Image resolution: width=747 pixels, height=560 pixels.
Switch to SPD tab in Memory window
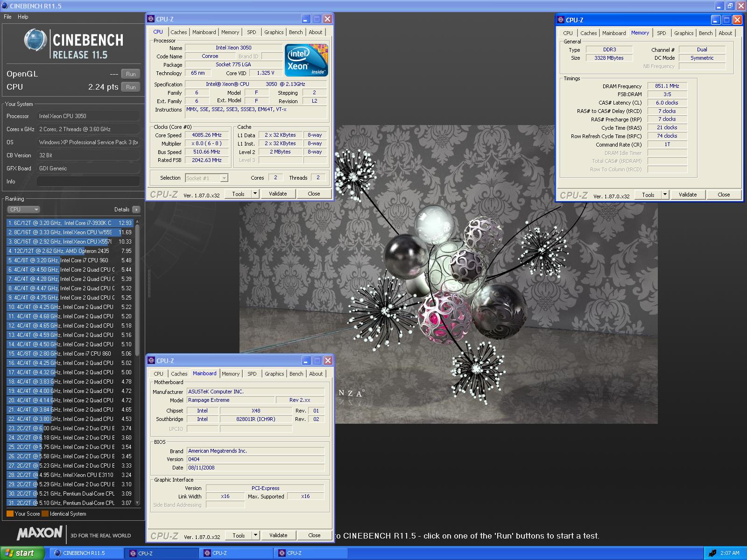(662, 33)
